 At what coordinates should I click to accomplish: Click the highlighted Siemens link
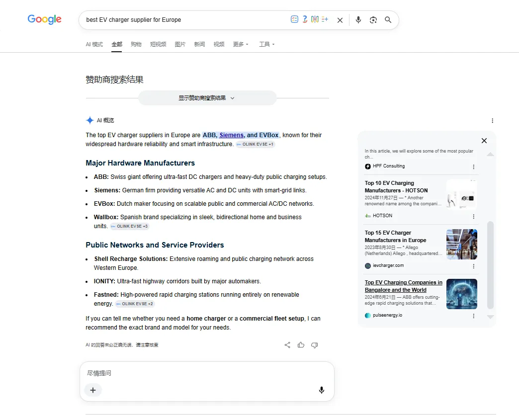231,135
